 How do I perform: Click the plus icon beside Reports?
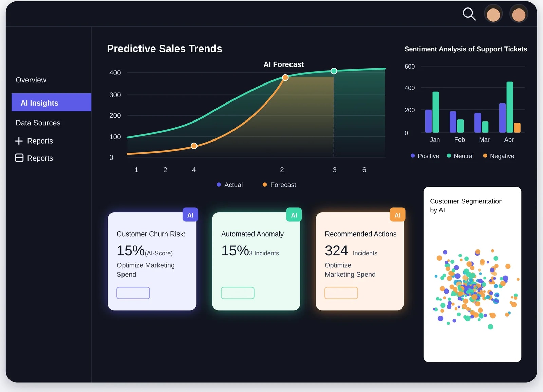click(19, 141)
